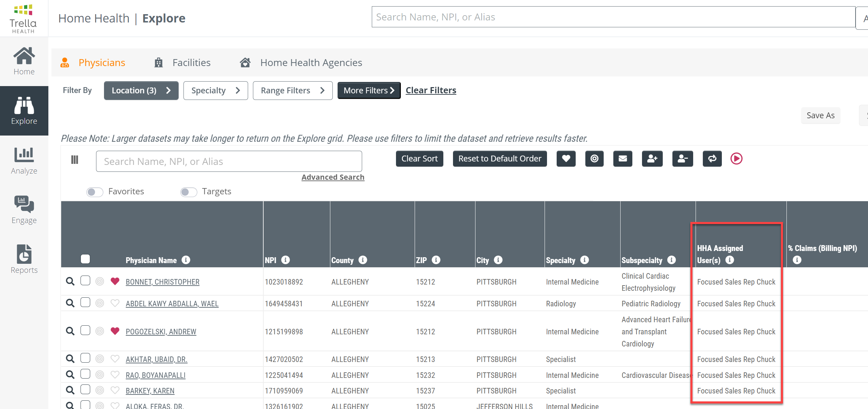The width and height of the screenshot is (868, 409).
Task: Click city JEFFERSON HILLS cell
Action: [504, 406]
